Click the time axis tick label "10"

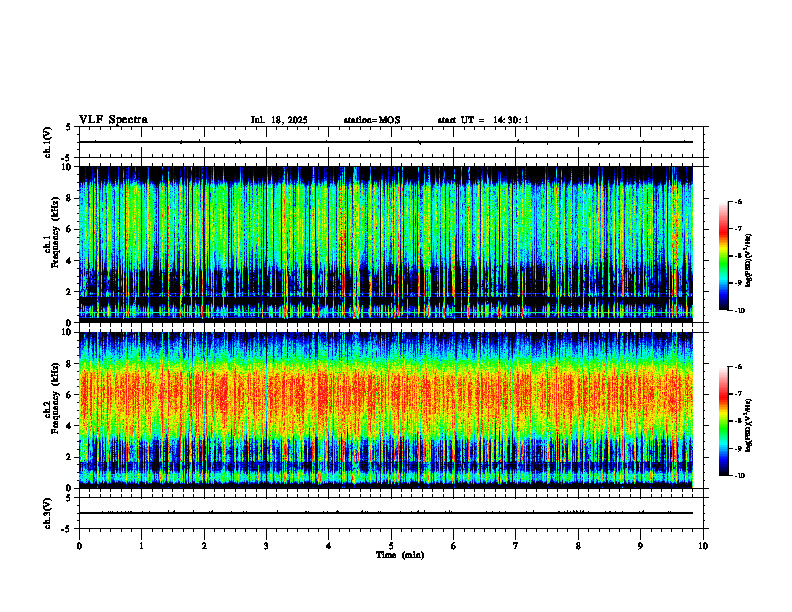tap(703, 546)
